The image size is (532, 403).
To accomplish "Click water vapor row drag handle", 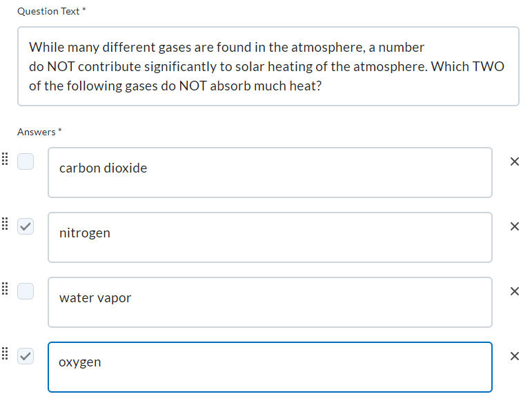I will [x=4, y=289].
